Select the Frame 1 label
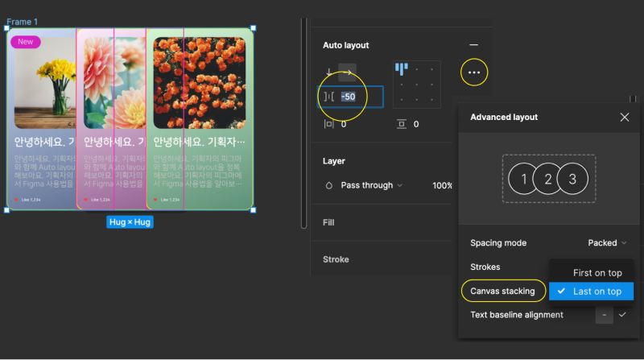This screenshot has width=644, height=360. coord(23,22)
